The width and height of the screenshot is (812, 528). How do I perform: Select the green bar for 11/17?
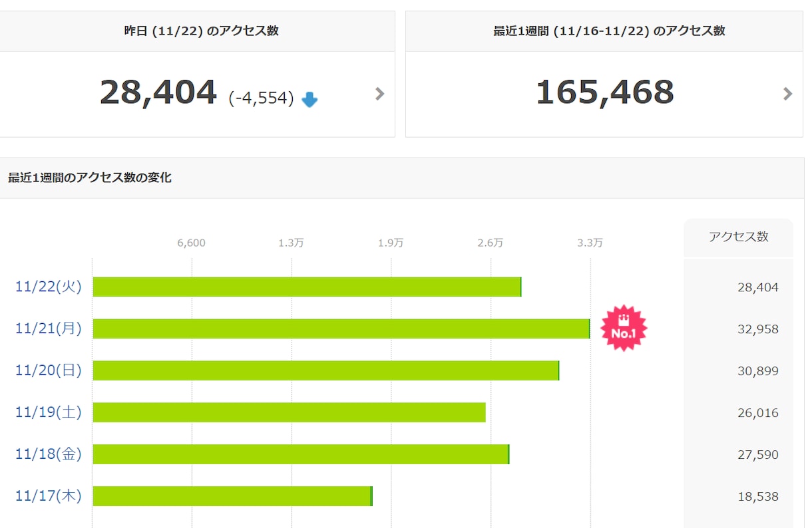point(233,496)
